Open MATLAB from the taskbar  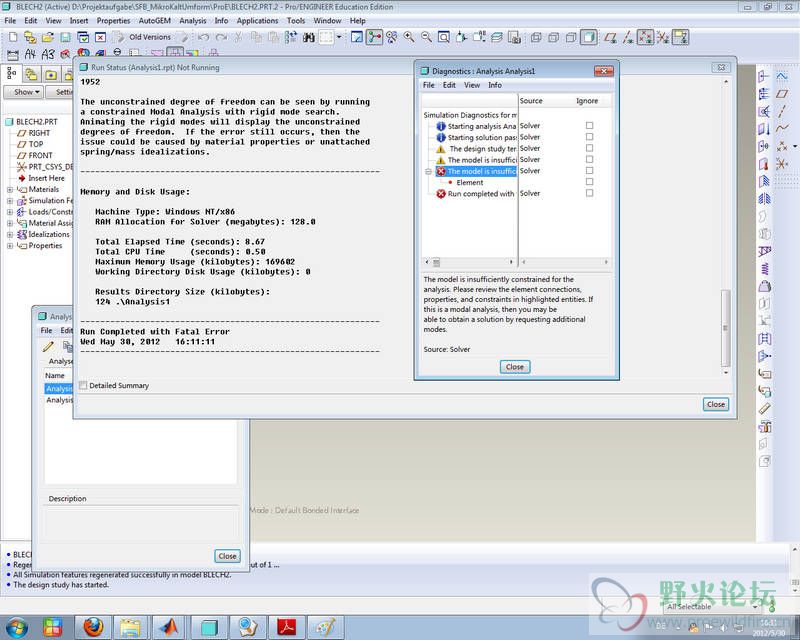[170, 627]
